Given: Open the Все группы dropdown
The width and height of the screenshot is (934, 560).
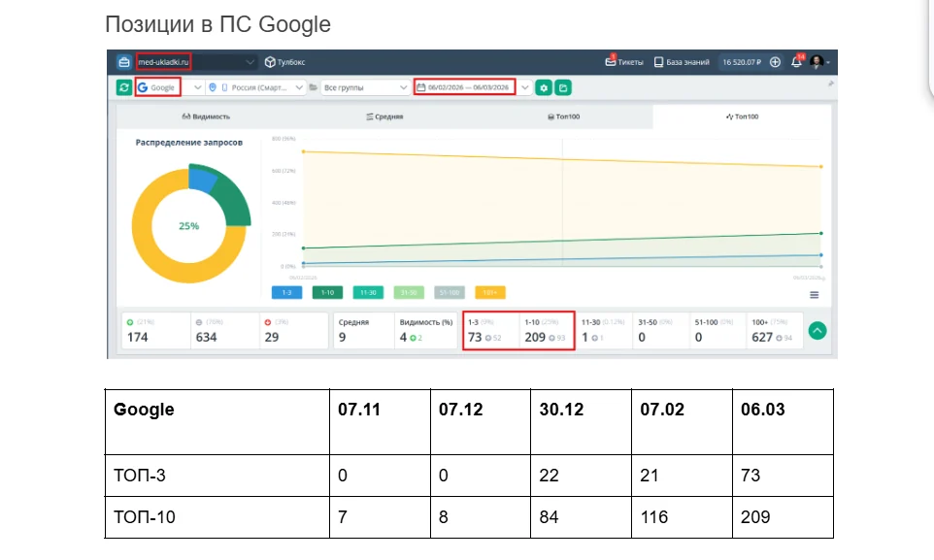Looking at the screenshot, I should (x=365, y=87).
